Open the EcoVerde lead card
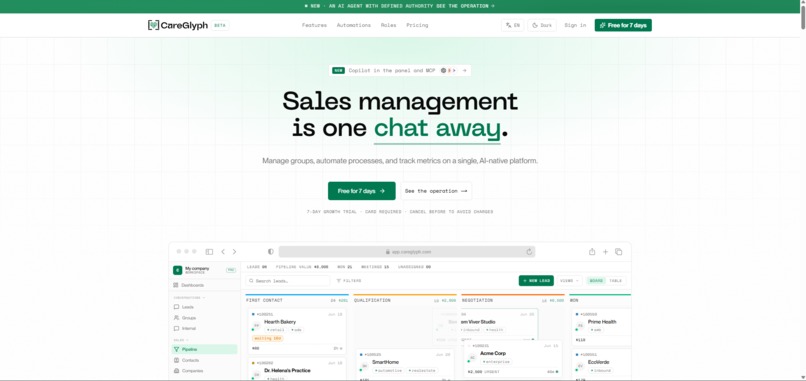The width and height of the screenshot is (806, 381). pyautogui.click(x=602, y=365)
